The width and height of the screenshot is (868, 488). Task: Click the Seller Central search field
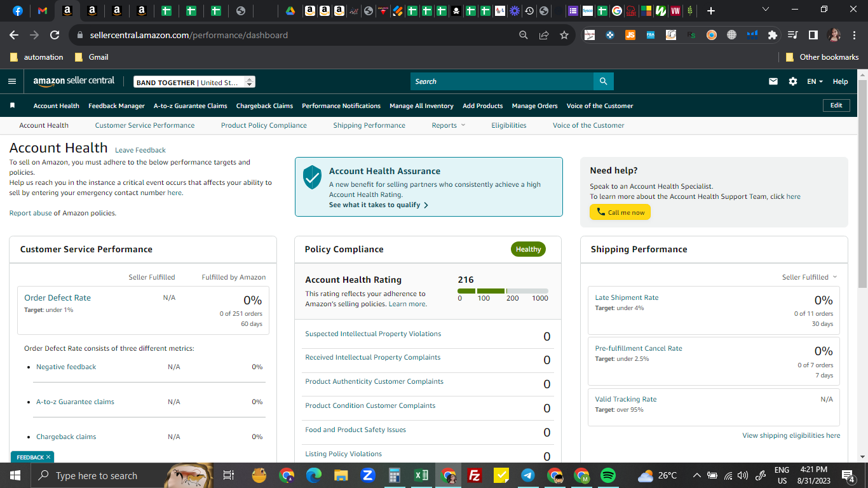502,81
